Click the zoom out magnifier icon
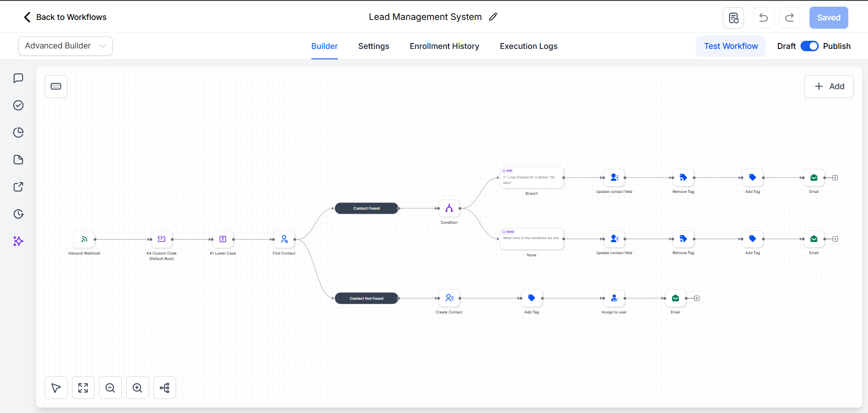The image size is (868, 413). 110,388
